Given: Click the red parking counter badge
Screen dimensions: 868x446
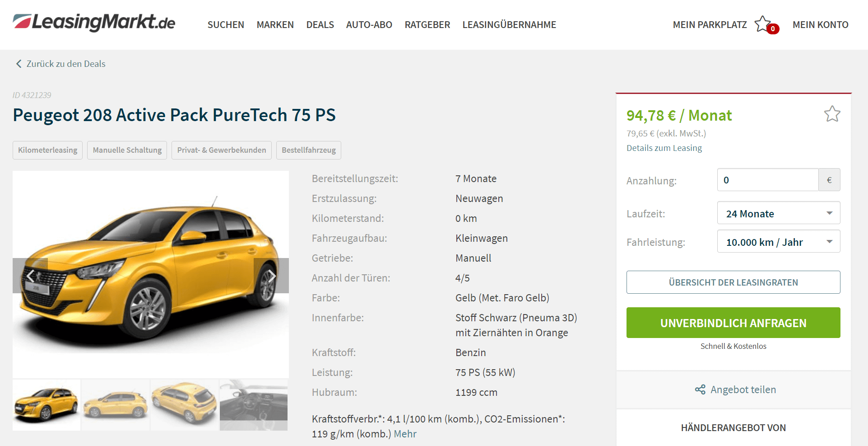Looking at the screenshot, I should click(773, 29).
